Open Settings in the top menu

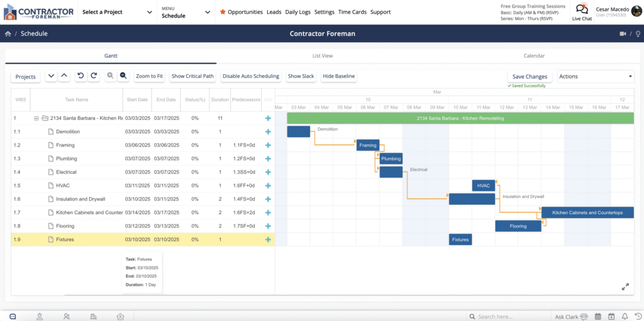[x=325, y=13]
